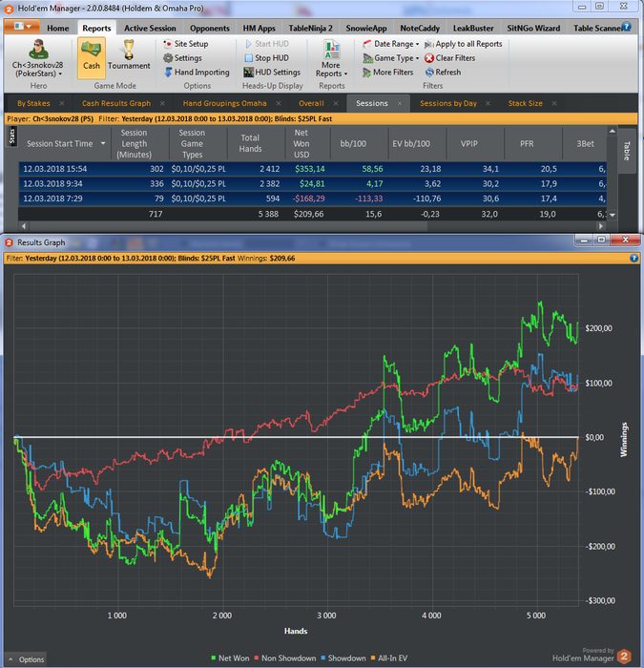
Task: Open the NoteCaddy tab
Action: (x=420, y=28)
